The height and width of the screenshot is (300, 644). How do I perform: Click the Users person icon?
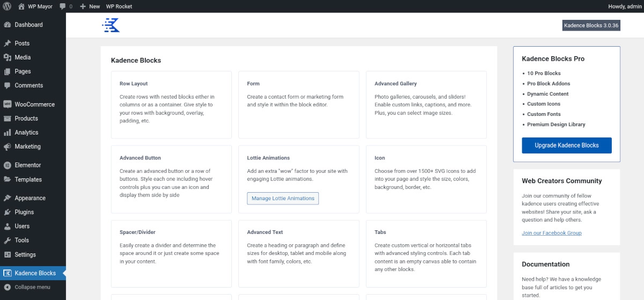[x=8, y=226]
